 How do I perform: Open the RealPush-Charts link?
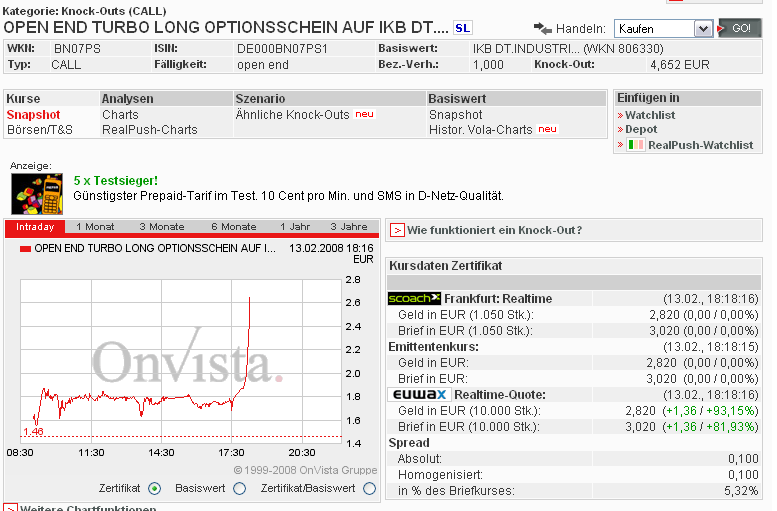150,130
